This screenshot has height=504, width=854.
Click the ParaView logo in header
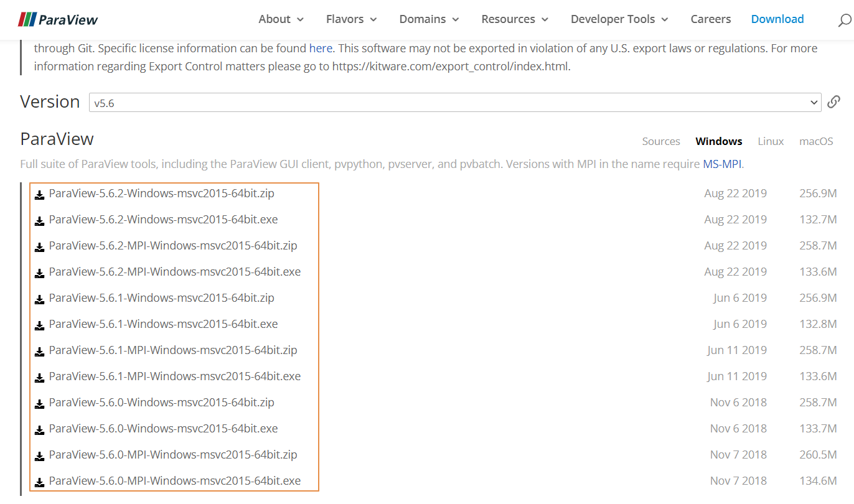[x=58, y=19]
